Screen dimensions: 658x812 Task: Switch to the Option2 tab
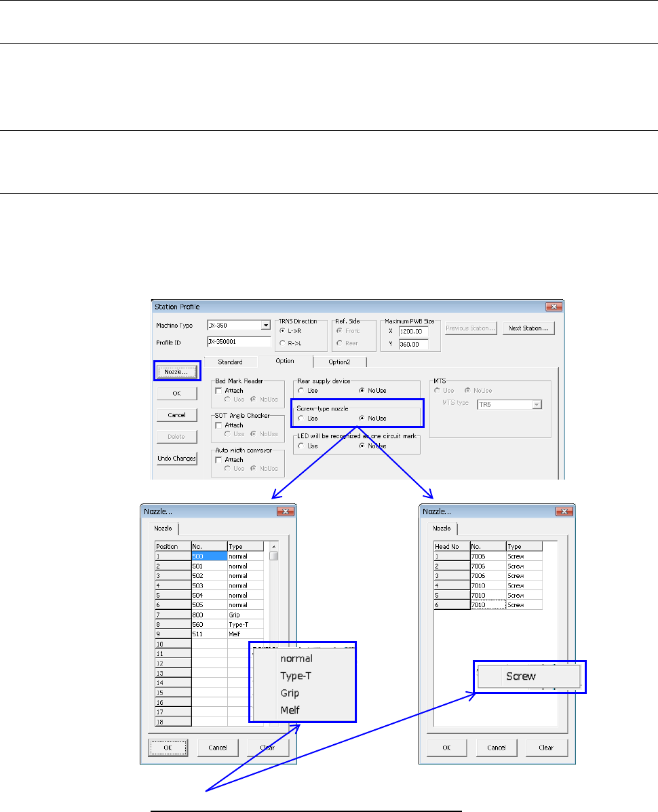click(340, 362)
